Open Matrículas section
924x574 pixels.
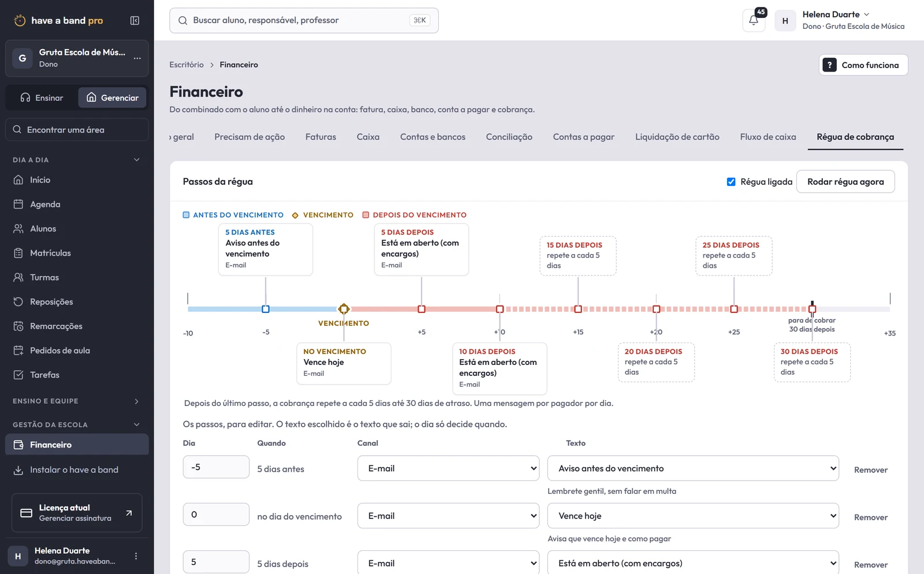[77, 253]
